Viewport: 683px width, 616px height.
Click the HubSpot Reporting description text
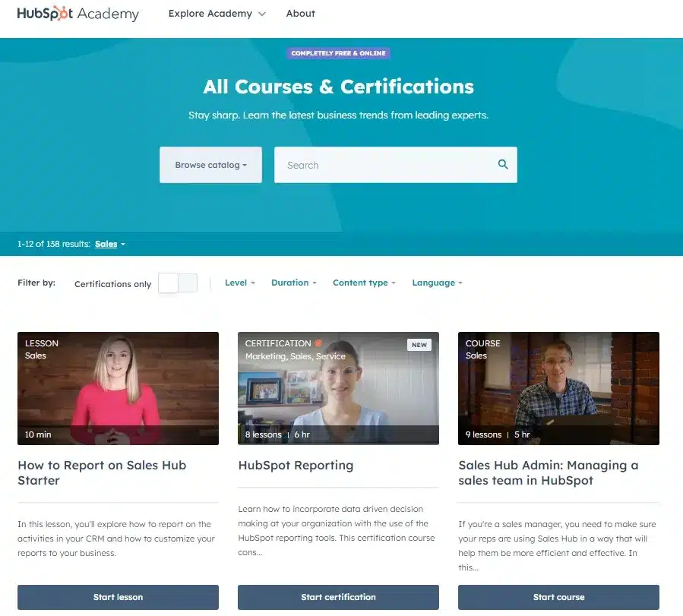[337, 530]
